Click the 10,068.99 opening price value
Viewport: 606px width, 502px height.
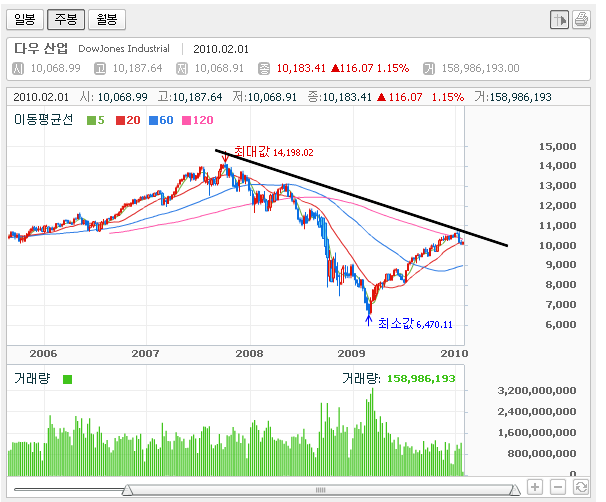56,68
